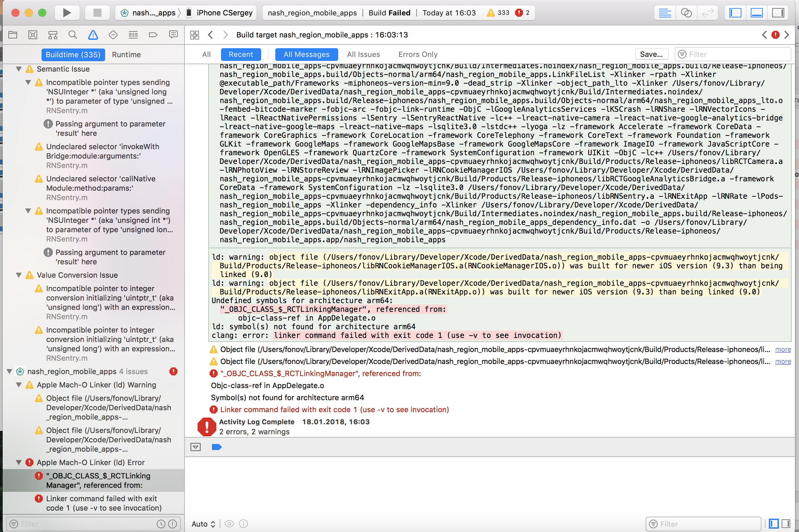The height and width of the screenshot is (532, 799).
Task: Collapse the Semantic Issue group
Action: point(19,69)
